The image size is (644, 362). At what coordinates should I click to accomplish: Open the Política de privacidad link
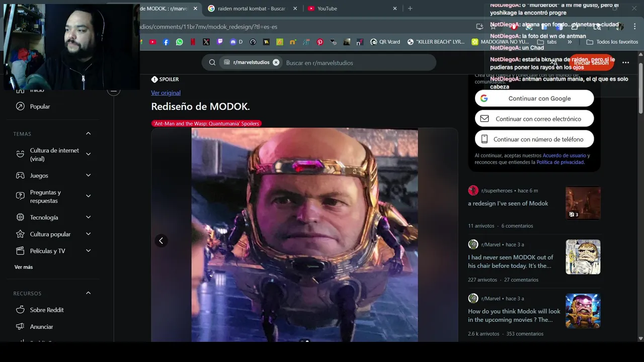point(560,162)
